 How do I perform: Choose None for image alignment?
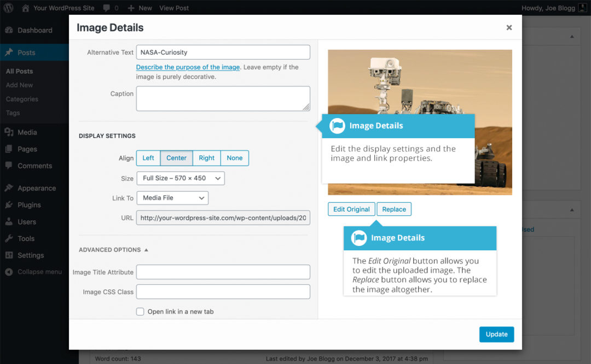point(234,158)
